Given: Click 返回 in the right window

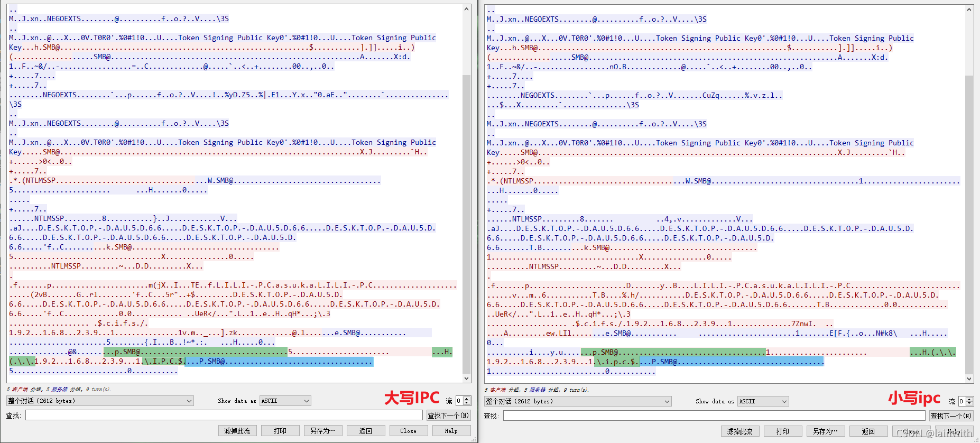Looking at the screenshot, I should click(x=868, y=431).
